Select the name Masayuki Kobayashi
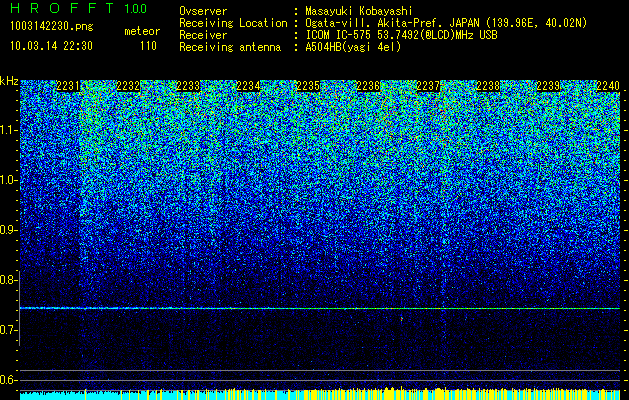The image size is (629, 400). click(x=359, y=11)
